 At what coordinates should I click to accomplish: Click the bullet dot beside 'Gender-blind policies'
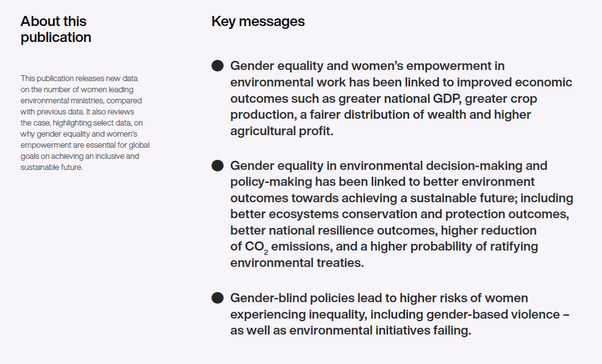218,298
